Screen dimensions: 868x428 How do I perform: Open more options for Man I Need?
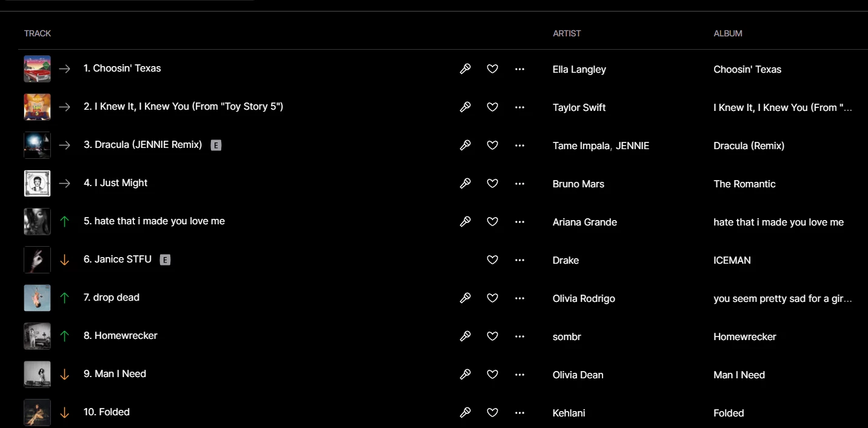point(519,375)
